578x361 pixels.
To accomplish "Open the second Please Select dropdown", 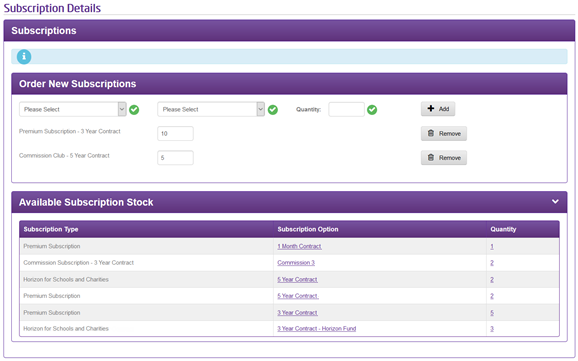I will 211,110.
